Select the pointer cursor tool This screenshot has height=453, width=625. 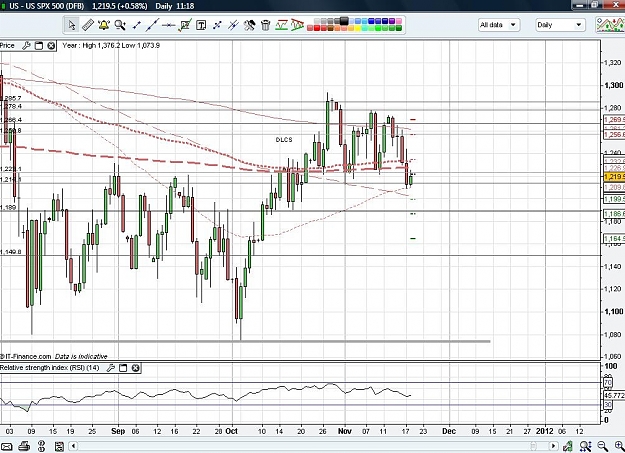(x=72, y=25)
